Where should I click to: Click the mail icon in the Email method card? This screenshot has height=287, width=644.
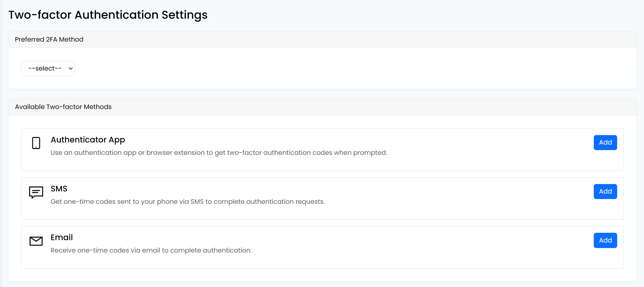pyautogui.click(x=36, y=241)
